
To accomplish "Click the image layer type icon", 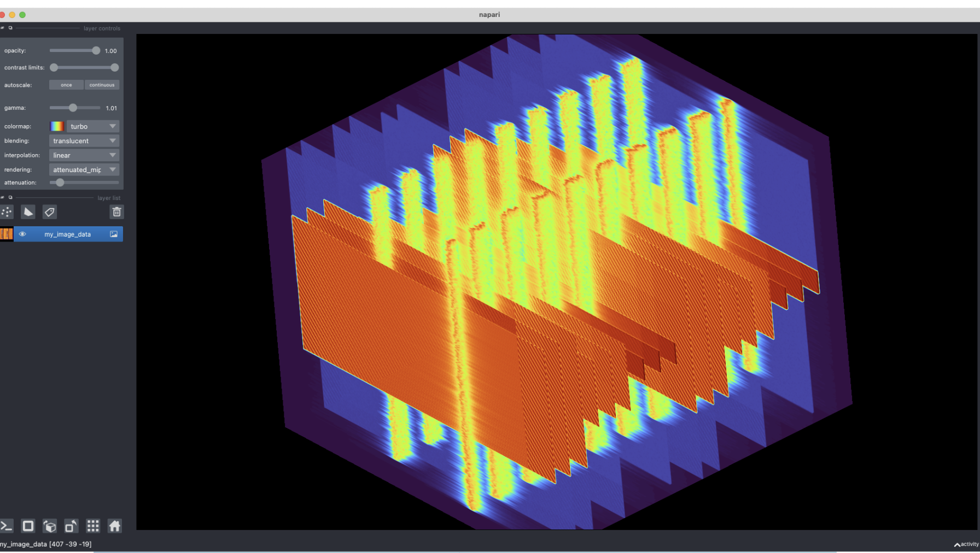I will pos(114,234).
